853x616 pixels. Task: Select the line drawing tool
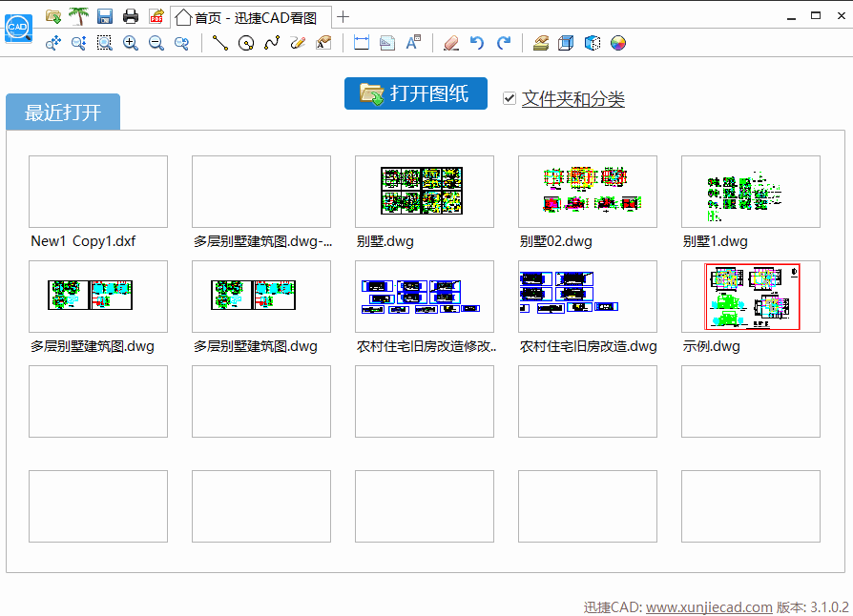coord(219,43)
